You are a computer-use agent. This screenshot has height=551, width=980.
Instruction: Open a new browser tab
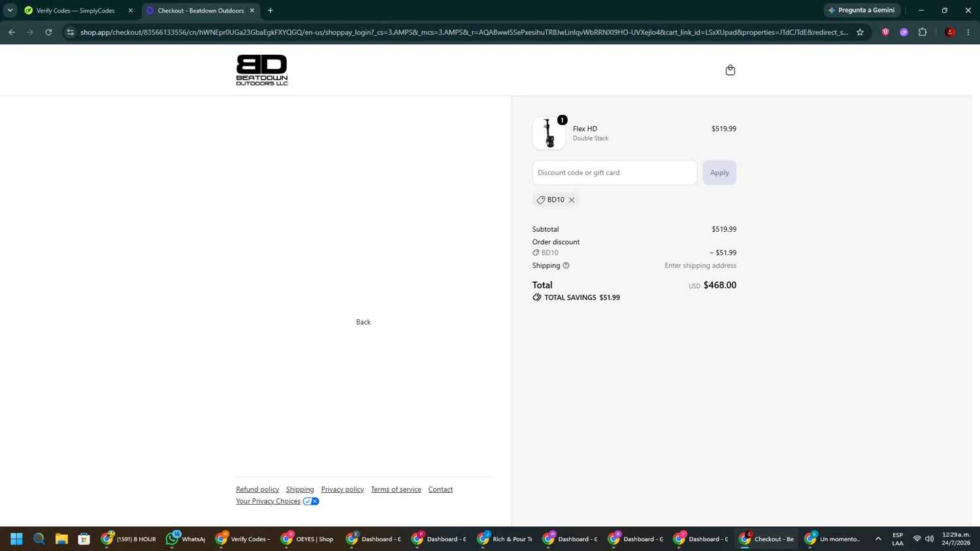coord(270,10)
